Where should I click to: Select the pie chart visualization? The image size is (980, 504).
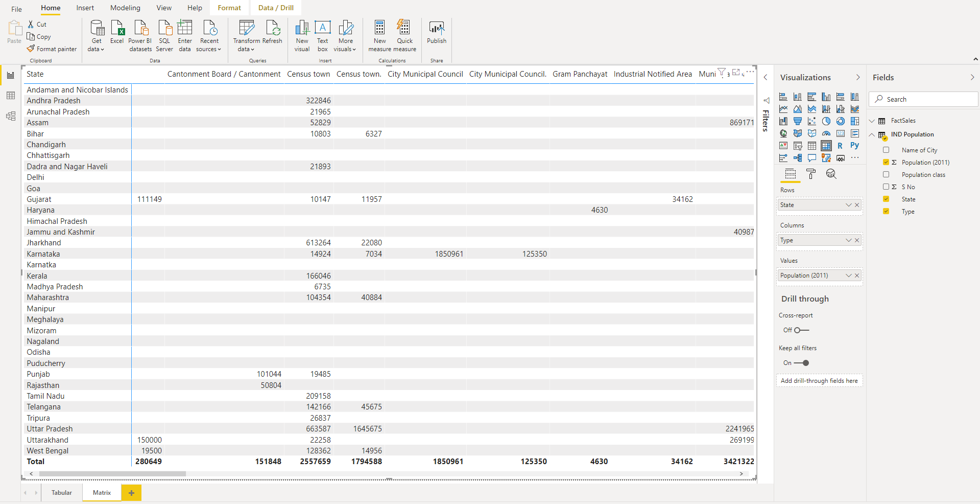[x=826, y=121]
